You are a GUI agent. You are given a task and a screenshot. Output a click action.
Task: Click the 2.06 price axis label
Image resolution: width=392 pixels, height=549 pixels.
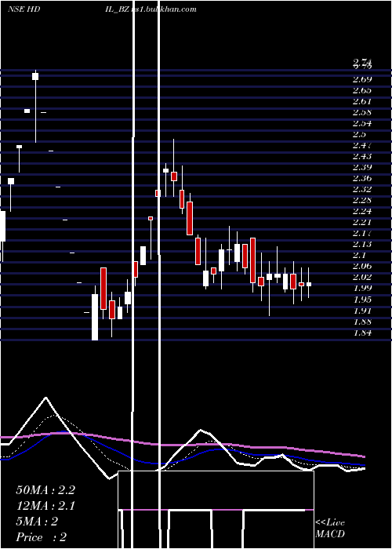(362, 266)
